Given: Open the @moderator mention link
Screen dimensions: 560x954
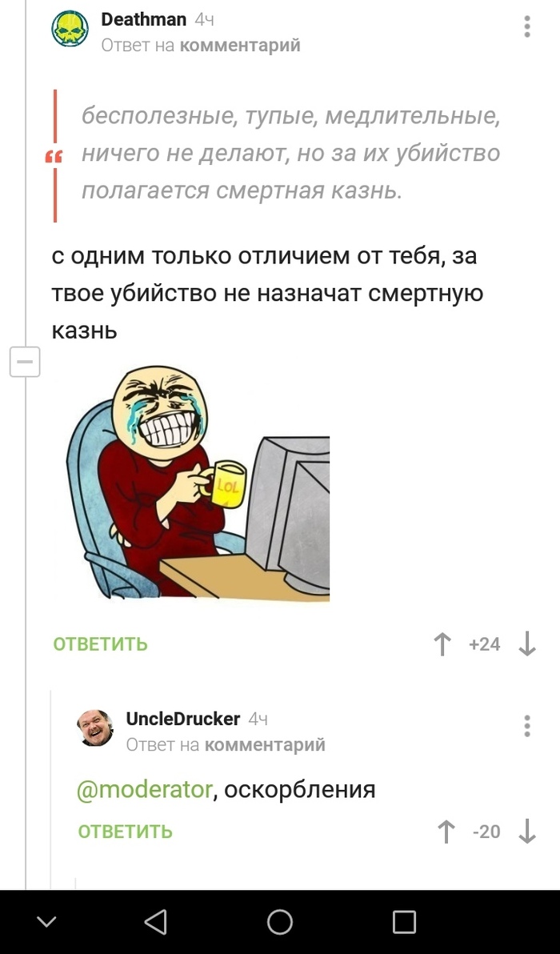Looking at the screenshot, I should coord(145,790).
